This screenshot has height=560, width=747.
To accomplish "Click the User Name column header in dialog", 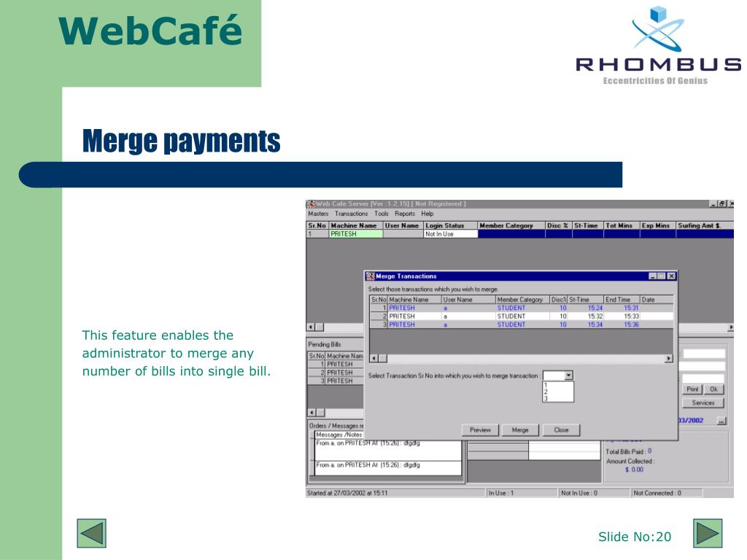I will [x=468, y=300].
